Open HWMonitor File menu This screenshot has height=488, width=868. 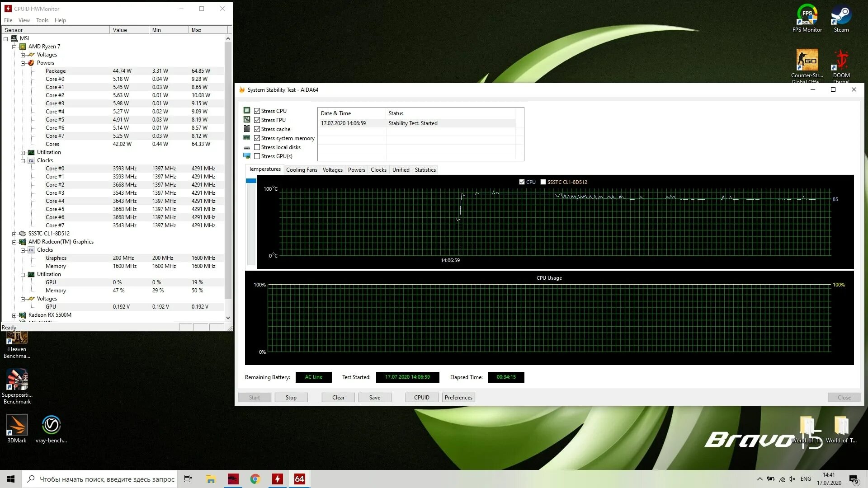click(8, 20)
